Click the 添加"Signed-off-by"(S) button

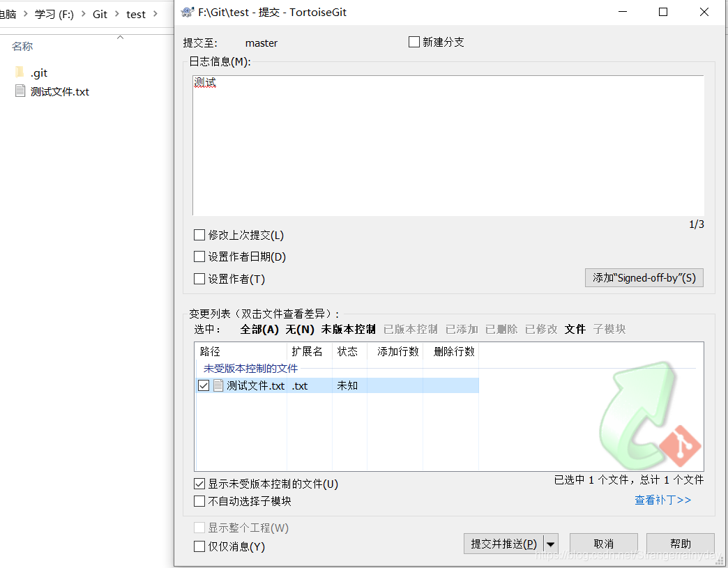point(644,277)
